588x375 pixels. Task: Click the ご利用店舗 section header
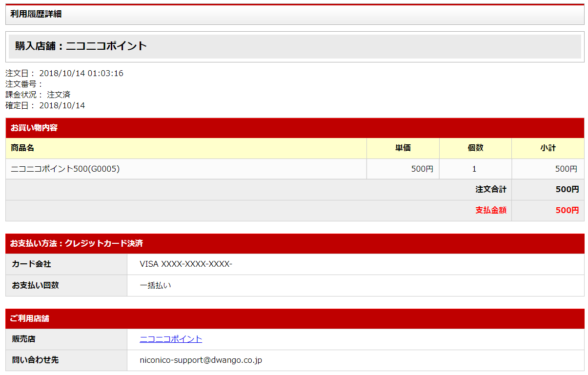click(295, 318)
